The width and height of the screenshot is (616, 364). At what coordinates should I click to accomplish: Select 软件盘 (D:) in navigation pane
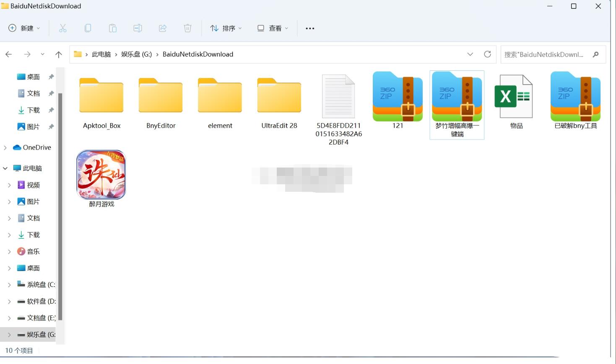click(41, 301)
